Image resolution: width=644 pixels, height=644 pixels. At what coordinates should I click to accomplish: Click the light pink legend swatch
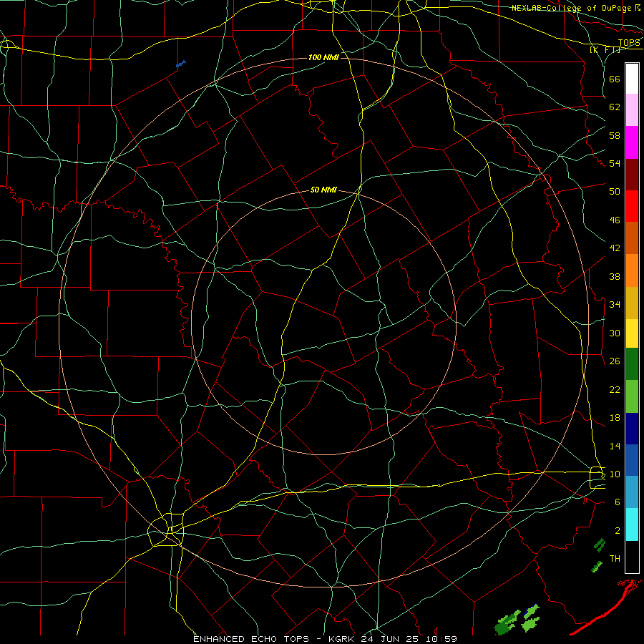tap(632, 110)
